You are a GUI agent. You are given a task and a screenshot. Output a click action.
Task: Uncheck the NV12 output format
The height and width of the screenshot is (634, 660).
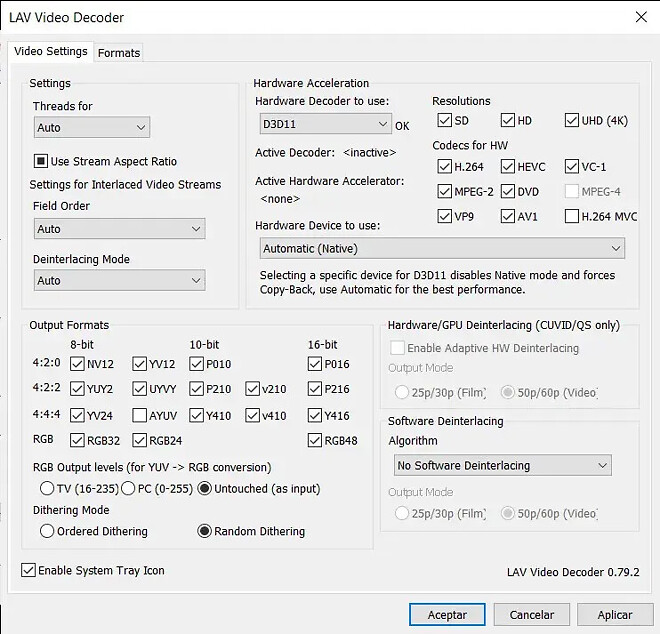point(77,364)
